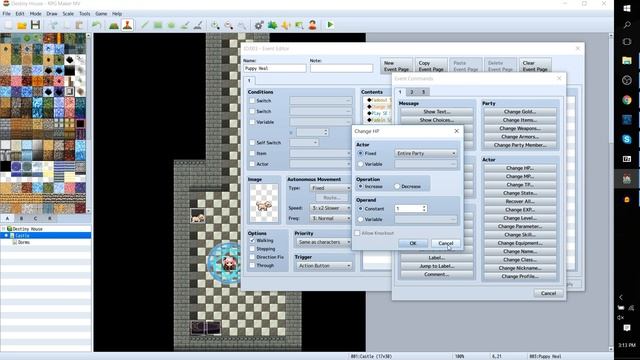Cancel the Change HP dialog
The width and height of the screenshot is (640, 360).
[446, 243]
